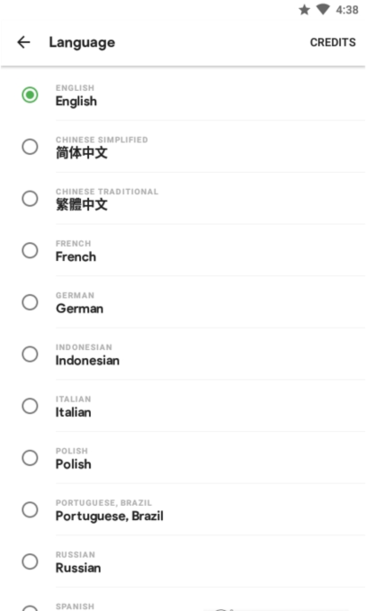Select the Polish radio button
Viewport: 366px width, 611px height.
pyautogui.click(x=30, y=458)
